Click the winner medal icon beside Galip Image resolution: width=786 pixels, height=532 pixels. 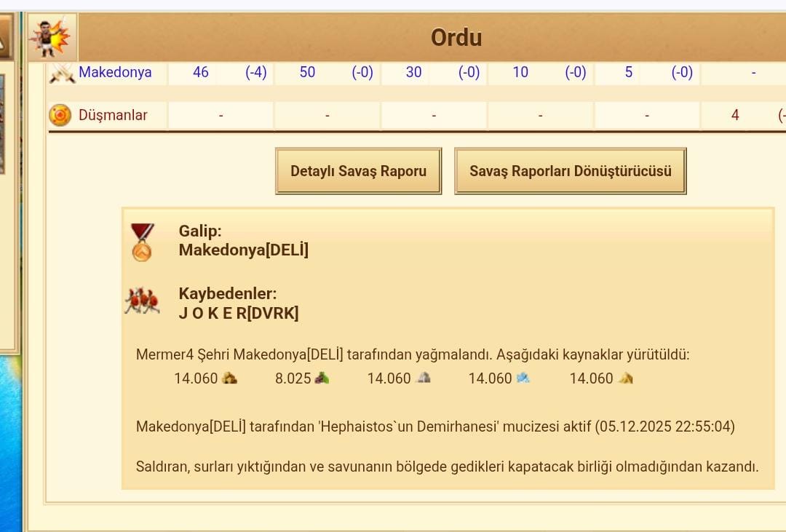142,242
